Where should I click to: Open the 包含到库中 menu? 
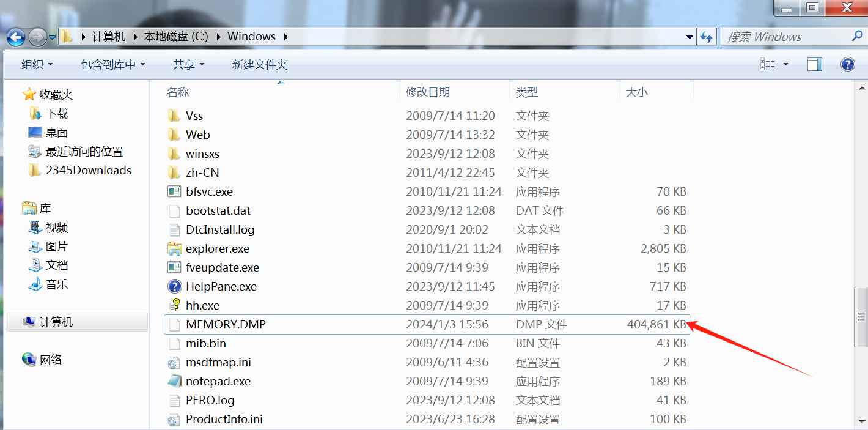click(x=112, y=64)
